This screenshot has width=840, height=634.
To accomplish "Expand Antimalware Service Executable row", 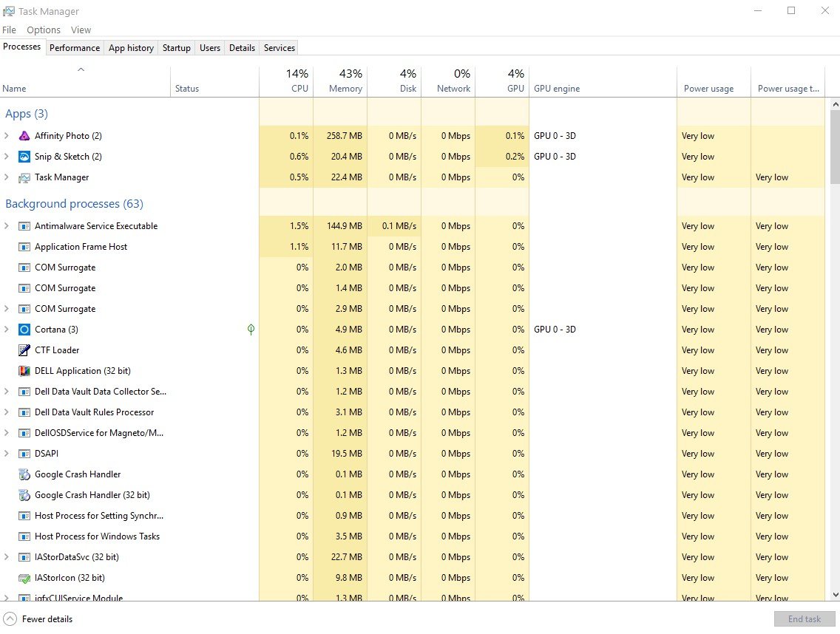I will pyautogui.click(x=7, y=226).
